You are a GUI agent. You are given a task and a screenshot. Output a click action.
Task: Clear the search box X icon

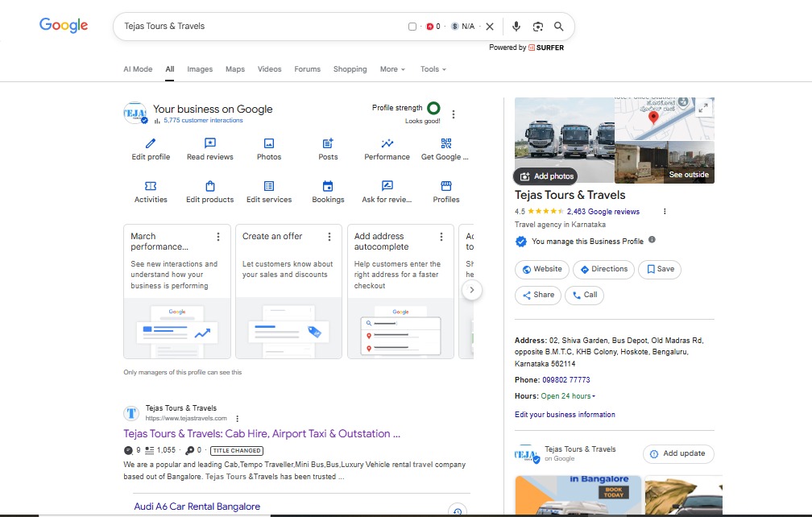click(x=490, y=27)
